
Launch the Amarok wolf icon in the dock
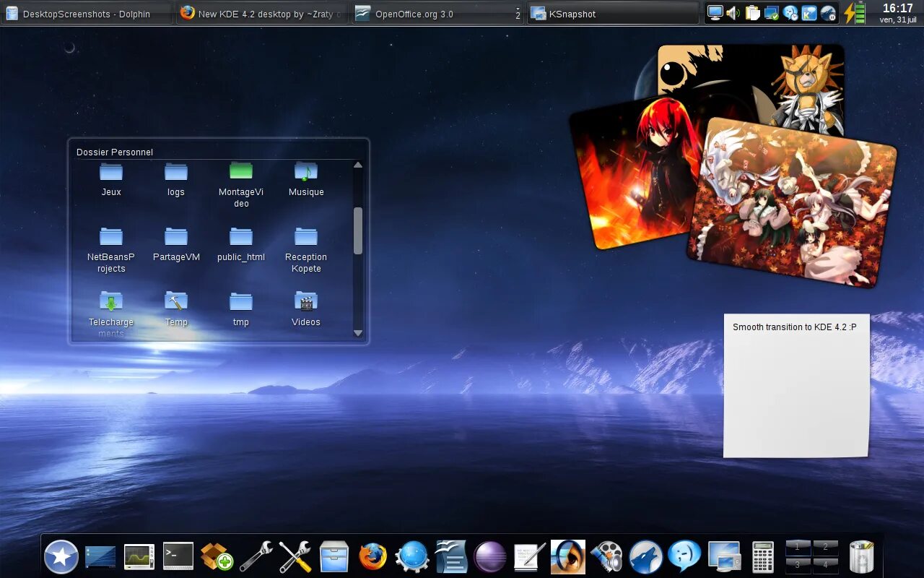(646, 557)
